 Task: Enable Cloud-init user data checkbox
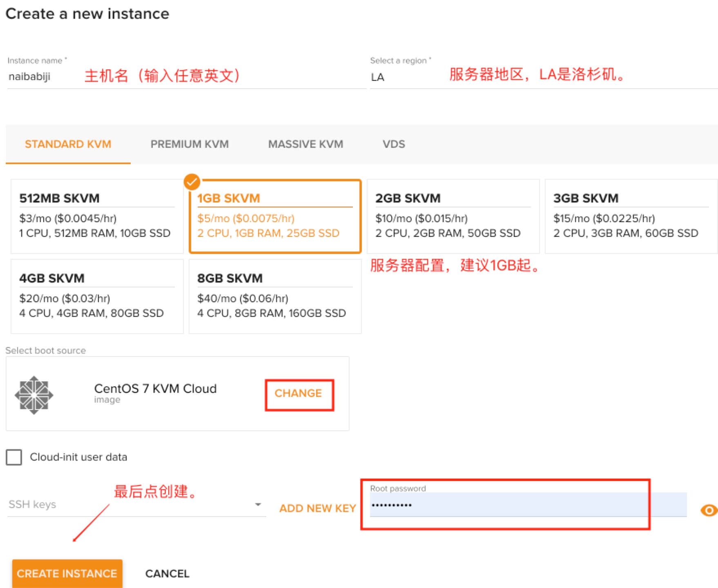pos(14,457)
